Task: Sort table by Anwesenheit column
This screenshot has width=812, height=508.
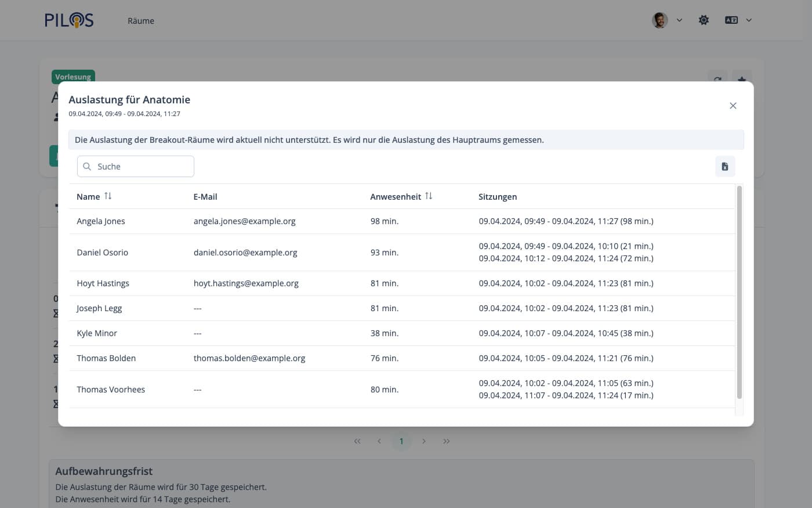Action: [x=429, y=196]
